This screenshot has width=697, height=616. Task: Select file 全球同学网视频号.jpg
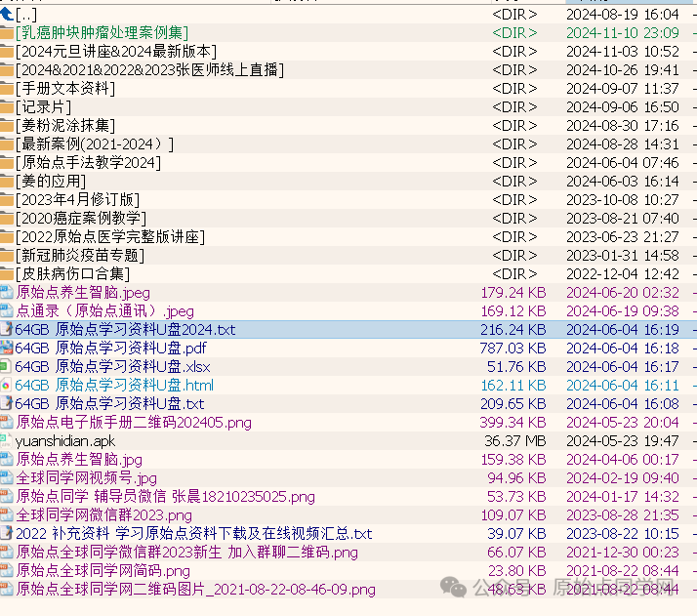point(86,478)
